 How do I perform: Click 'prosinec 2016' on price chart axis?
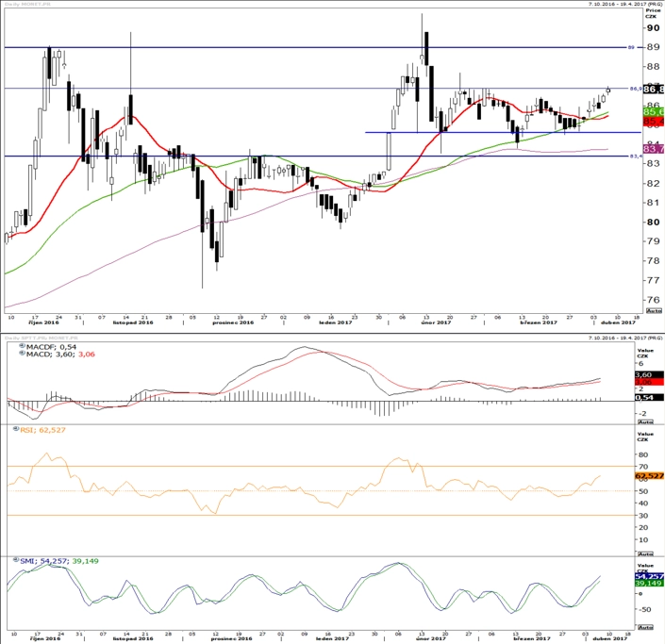(x=233, y=322)
